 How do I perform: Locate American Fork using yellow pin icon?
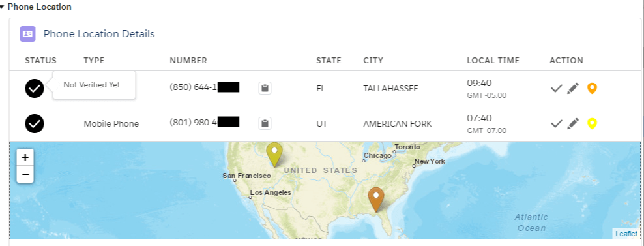click(x=592, y=123)
